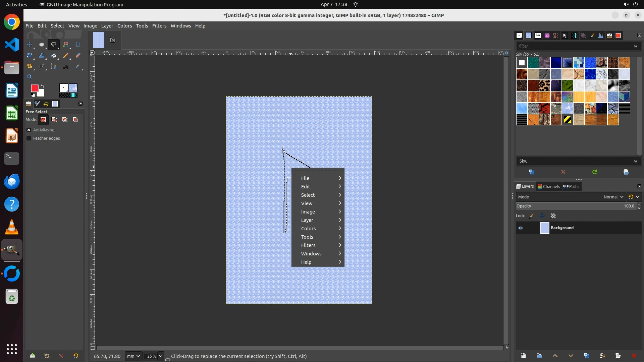Select the Zoom magnifier tool
Viewport: 644px width, 362px height.
click(30, 77)
